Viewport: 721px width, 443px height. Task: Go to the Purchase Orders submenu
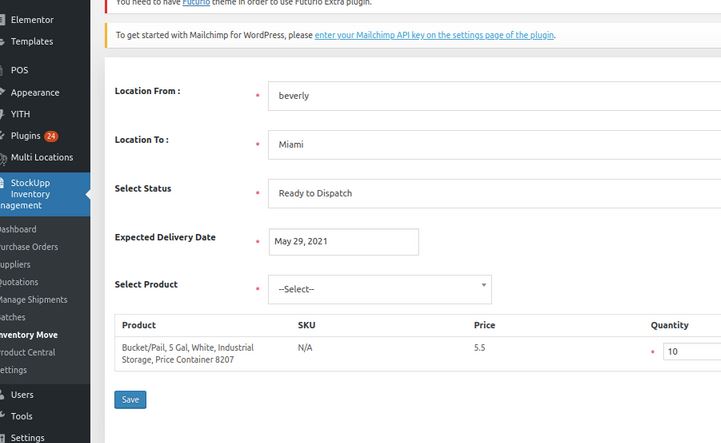point(29,247)
